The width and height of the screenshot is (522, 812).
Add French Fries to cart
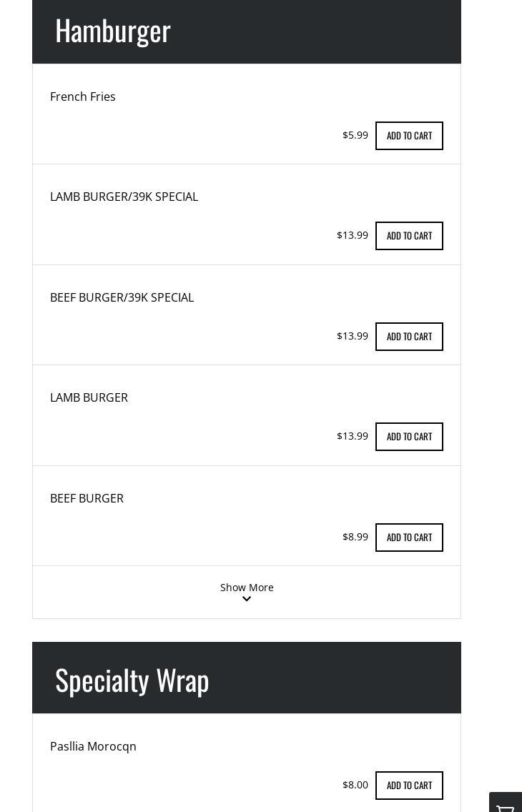click(x=409, y=136)
